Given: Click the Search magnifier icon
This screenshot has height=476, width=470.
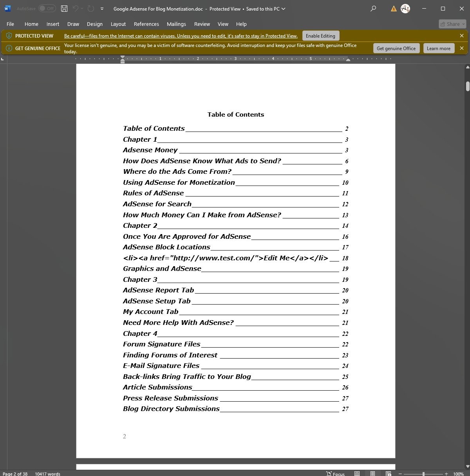Looking at the screenshot, I should click(x=373, y=9).
